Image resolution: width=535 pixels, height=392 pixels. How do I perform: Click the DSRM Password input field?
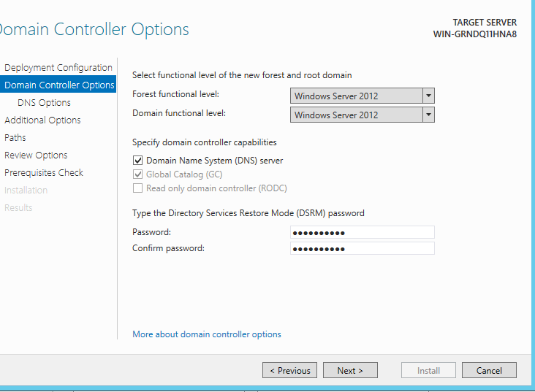tap(362, 232)
